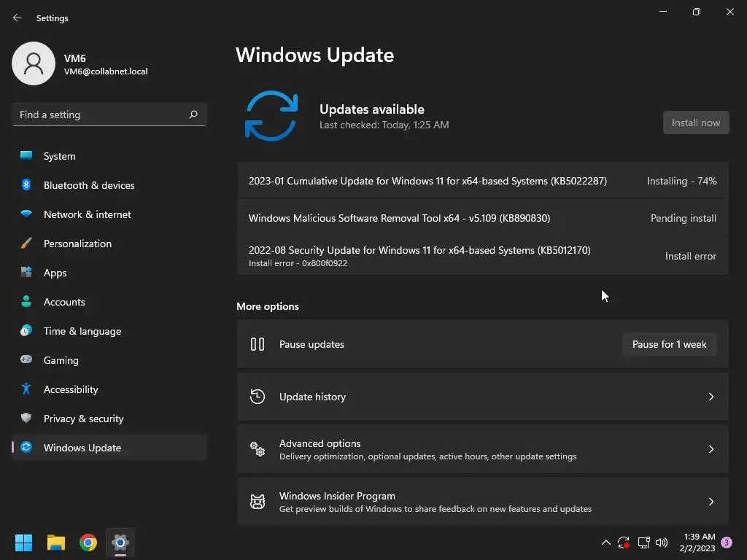Open Update history page

[x=483, y=397]
